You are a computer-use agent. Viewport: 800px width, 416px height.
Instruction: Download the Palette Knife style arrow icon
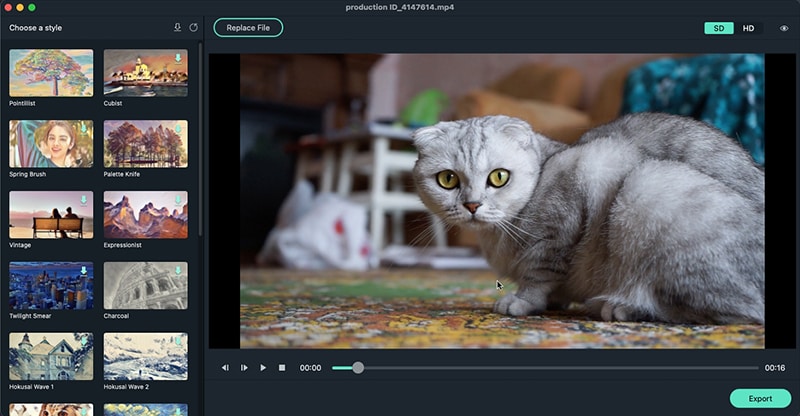pos(178,129)
